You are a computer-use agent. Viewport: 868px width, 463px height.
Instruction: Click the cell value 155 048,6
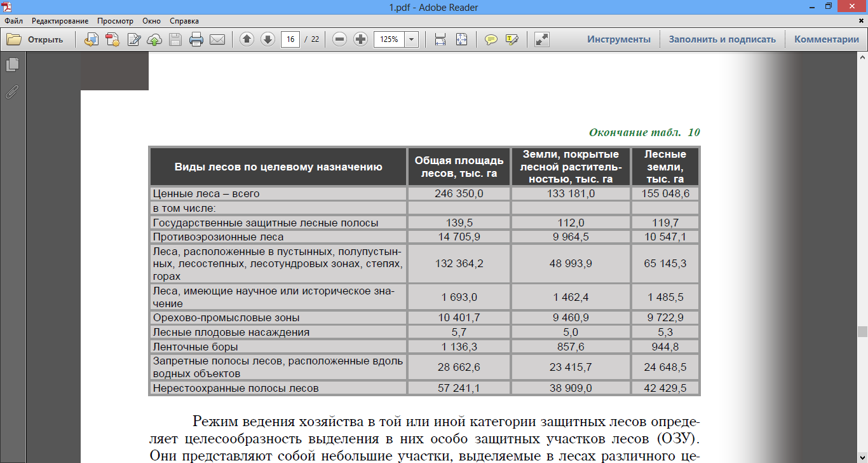(665, 193)
